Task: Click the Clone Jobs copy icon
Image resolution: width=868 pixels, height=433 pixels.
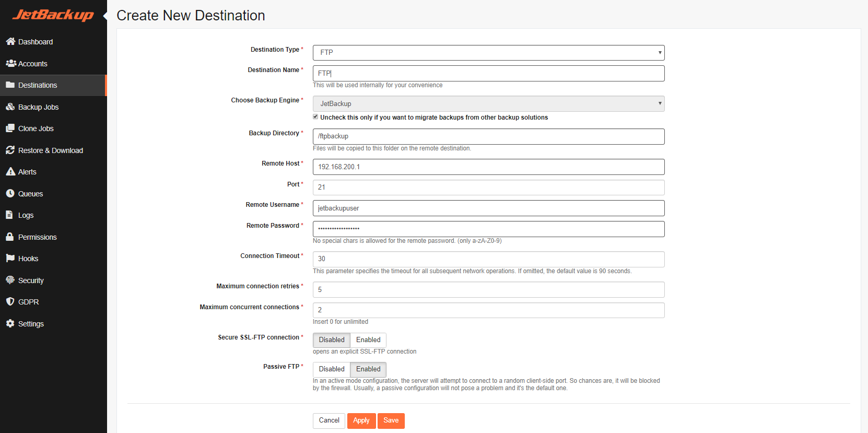Action: pyautogui.click(x=10, y=128)
